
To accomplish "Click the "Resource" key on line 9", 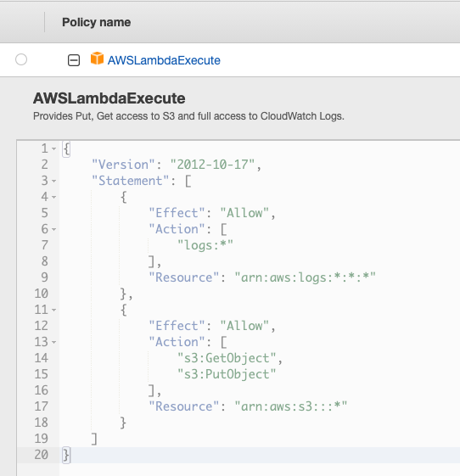I will 184,277.
